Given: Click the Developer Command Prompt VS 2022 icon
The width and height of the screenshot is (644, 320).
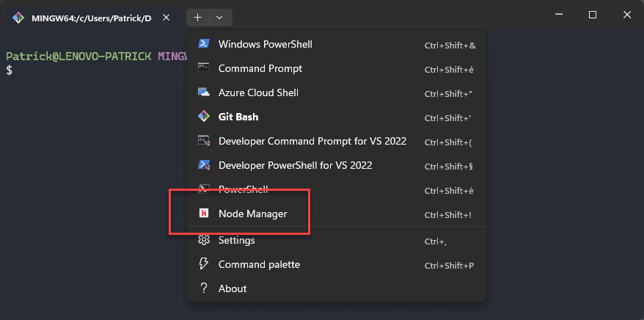Looking at the screenshot, I should click(204, 141).
